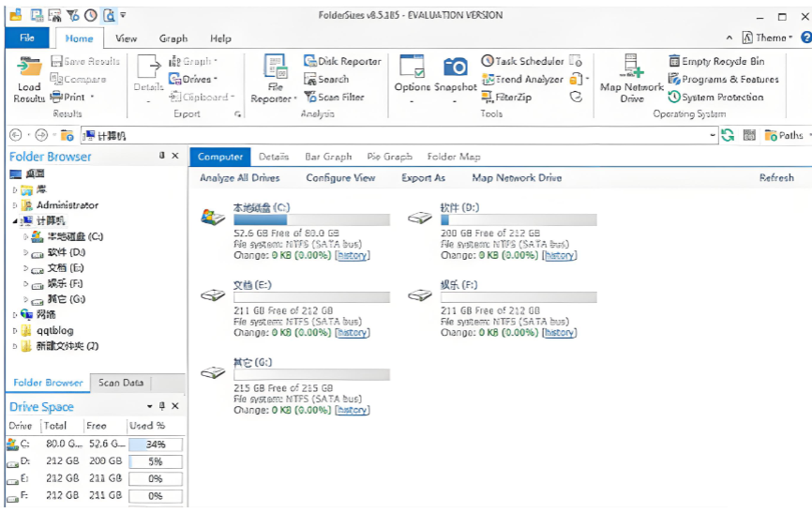812x513 pixels.
Task: Switch to the Bar Graph tab
Action: (x=327, y=157)
